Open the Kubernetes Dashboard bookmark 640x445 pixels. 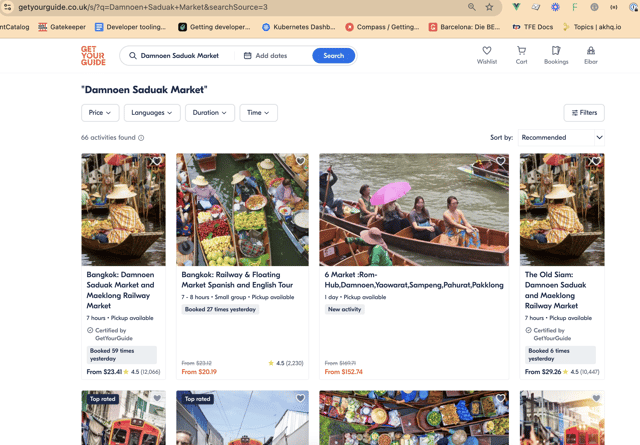pos(298,27)
